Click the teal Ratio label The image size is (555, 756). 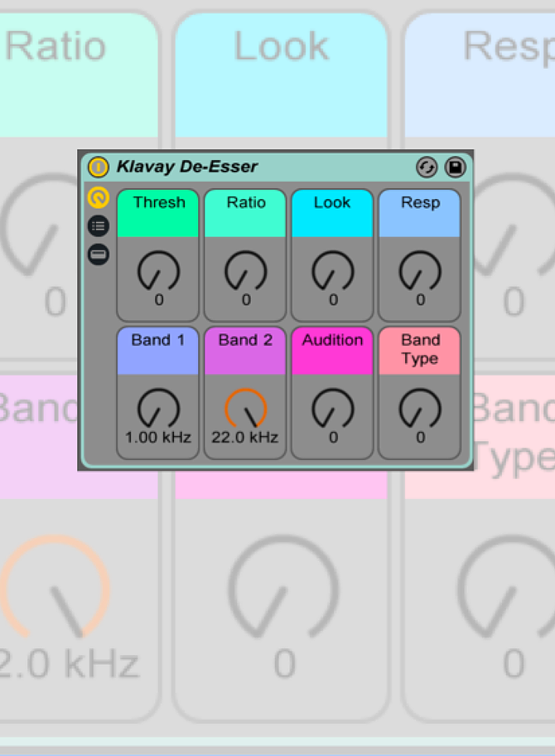pyautogui.click(x=245, y=213)
